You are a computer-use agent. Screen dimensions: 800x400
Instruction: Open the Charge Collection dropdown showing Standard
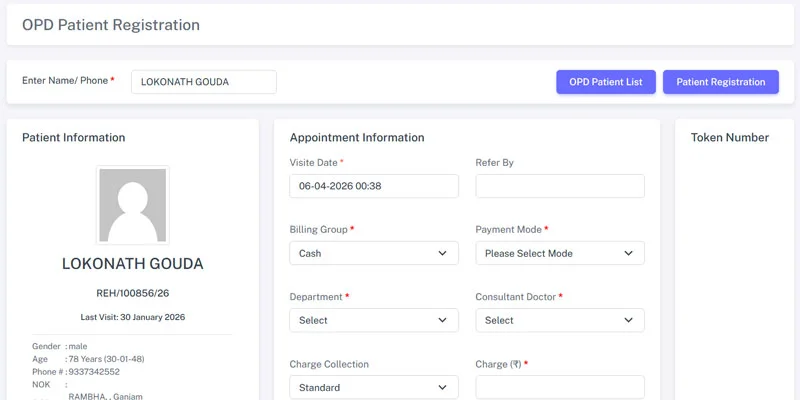point(374,387)
